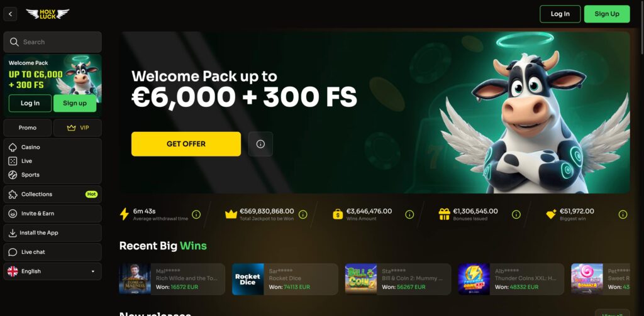Open info icon for Biggest win
Image resolution: width=644 pixels, height=316 pixels.
(x=623, y=214)
